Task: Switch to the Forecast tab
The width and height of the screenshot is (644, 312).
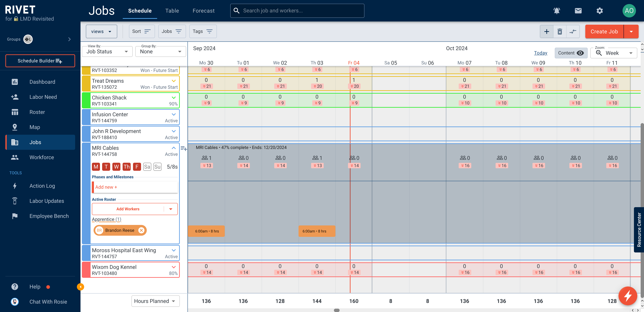Action: click(x=203, y=11)
